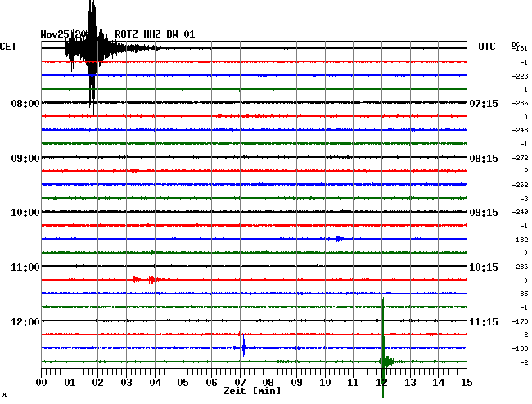Click the CET timezone label
Viewport: 532px width, 404px height.
8,47
